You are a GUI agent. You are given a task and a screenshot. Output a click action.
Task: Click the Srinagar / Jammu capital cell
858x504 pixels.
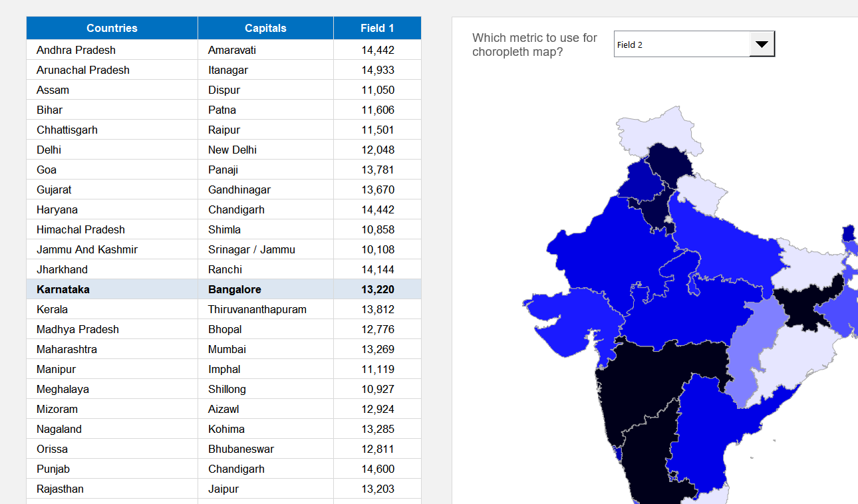(x=249, y=249)
